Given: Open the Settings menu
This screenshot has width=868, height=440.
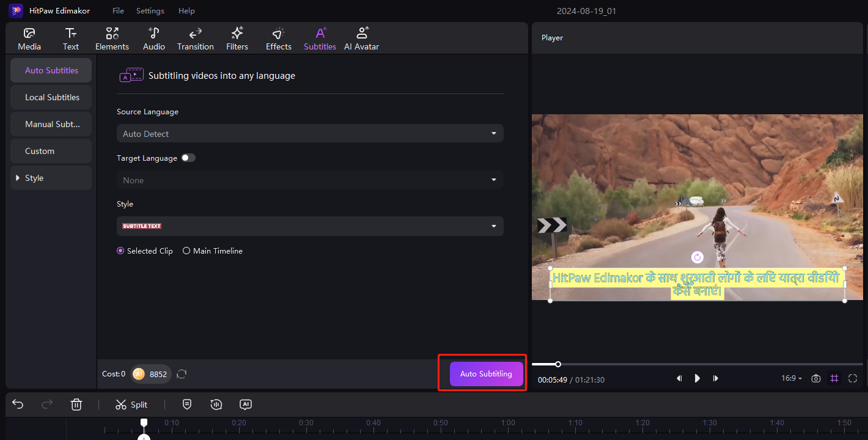Looking at the screenshot, I should [150, 11].
